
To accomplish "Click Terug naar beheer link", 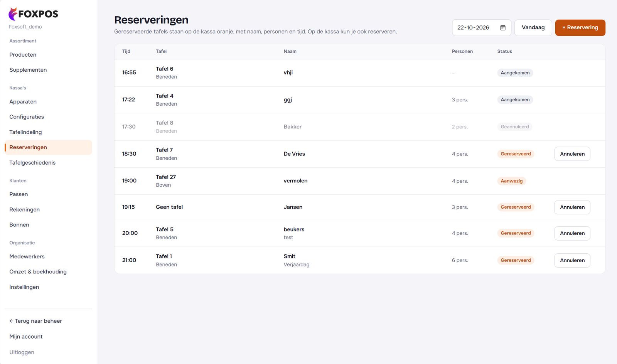I will tap(35, 321).
